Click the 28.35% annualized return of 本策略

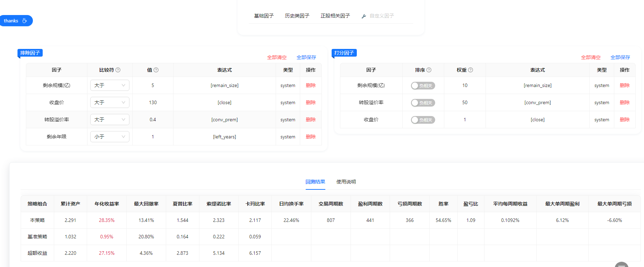point(107,220)
